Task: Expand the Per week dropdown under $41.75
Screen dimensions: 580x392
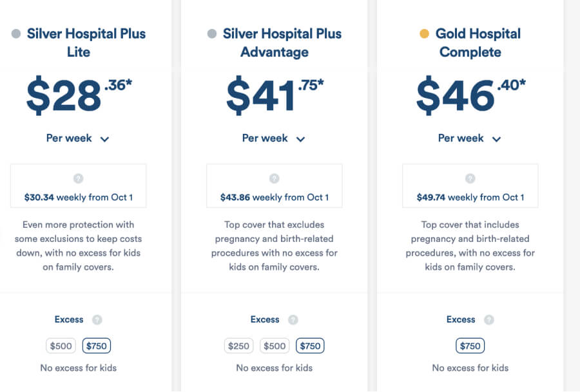Action: [x=274, y=138]
